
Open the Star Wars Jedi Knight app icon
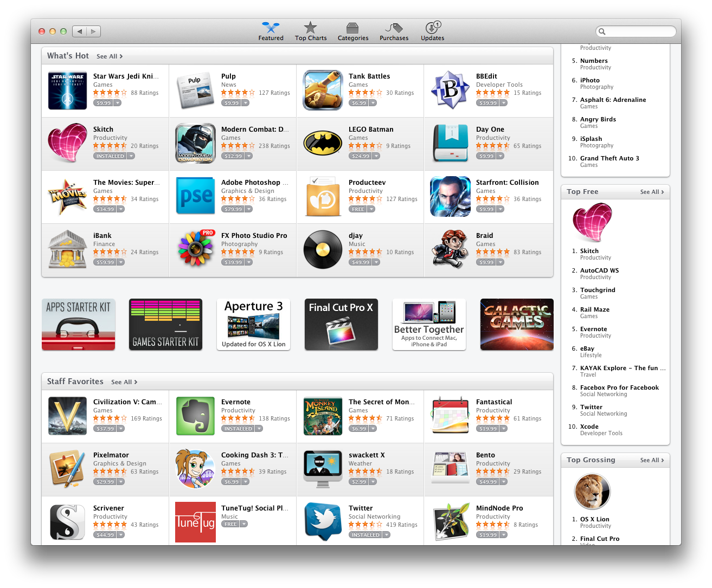click(67, 91)
